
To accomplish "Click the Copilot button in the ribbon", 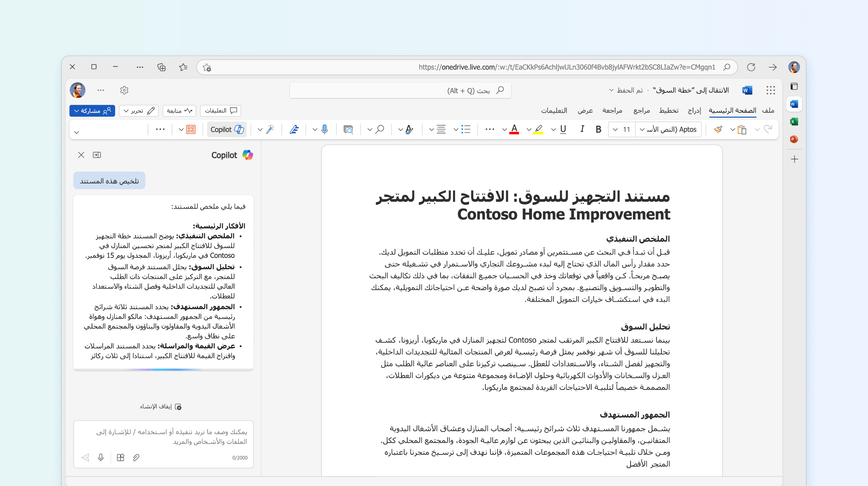I will (227, 129).
